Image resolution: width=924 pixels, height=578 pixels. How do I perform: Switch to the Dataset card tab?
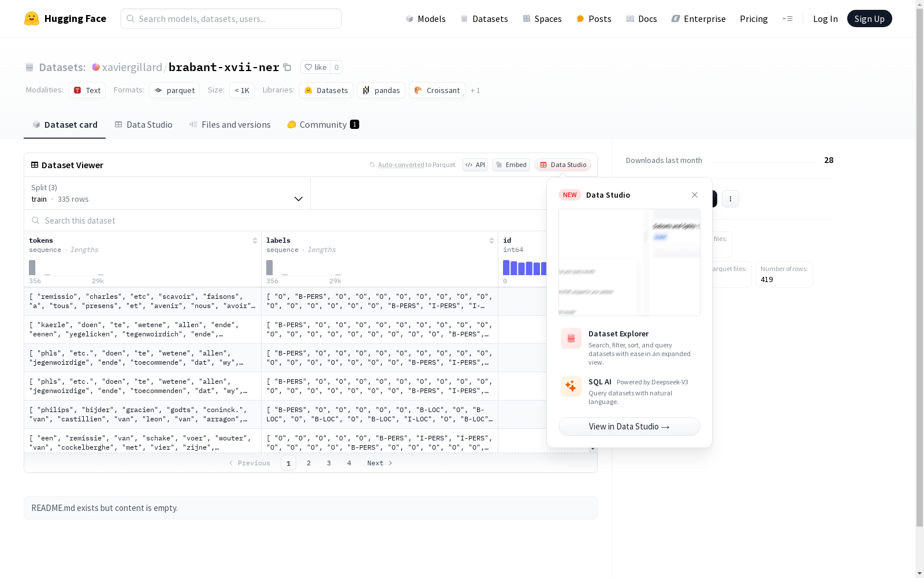point(65,124)
